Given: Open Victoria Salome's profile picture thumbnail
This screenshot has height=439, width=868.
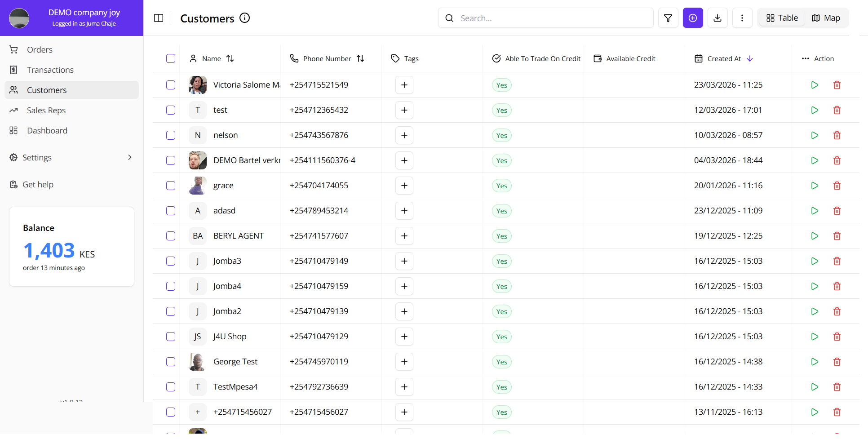Looking at the screenshot, I should [x=197, y=84].
